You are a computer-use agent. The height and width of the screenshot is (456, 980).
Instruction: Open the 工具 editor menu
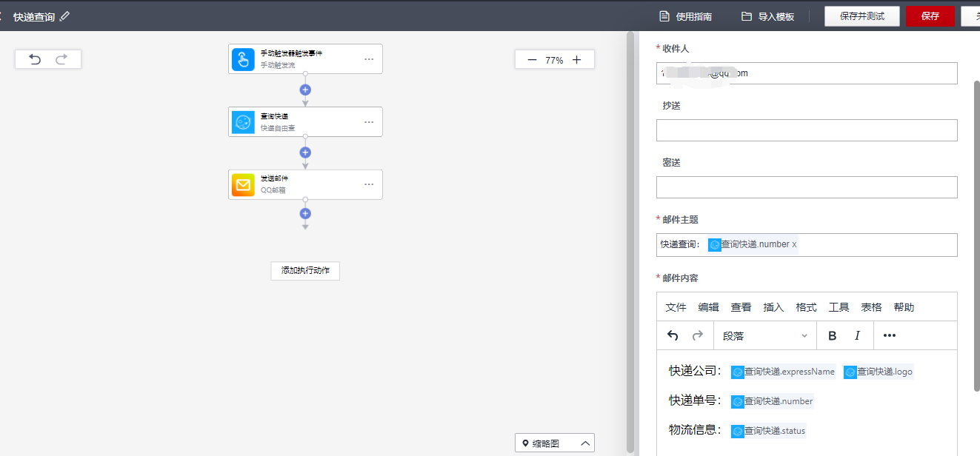click(x=839, y=307)
